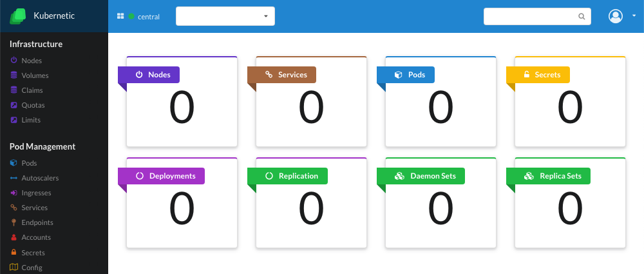This screenshot has height=274, width=644.
Task: Click the cube icon on Pods card
Action: click(398, 75)
